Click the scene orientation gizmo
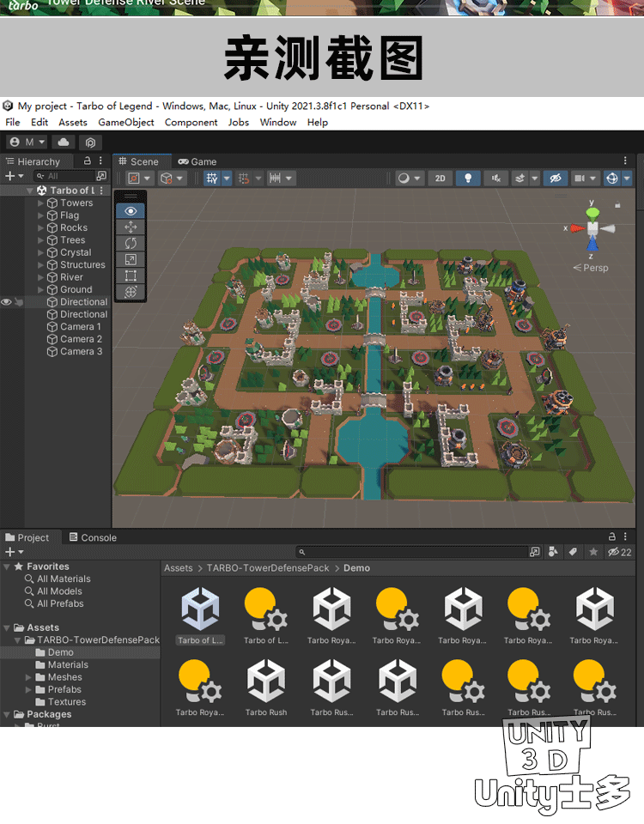Image resolution: width=644 pixels, height=824 pixels. tap(592, 228)
